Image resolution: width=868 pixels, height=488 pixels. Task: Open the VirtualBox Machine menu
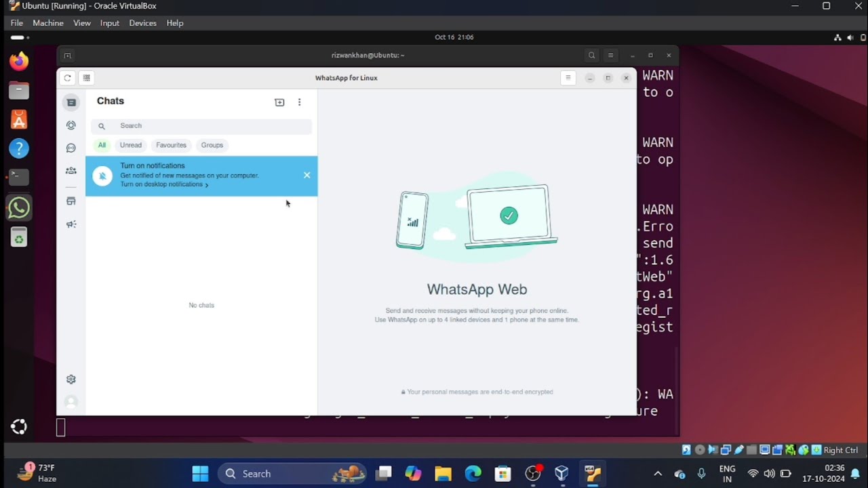pos(48,23)
